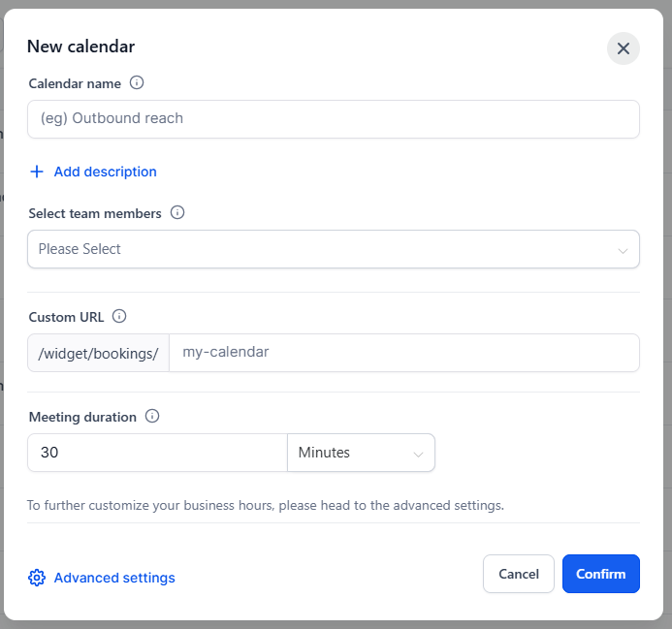
Task: Click the chevron arrow in team members field
Action: (623, 250)
